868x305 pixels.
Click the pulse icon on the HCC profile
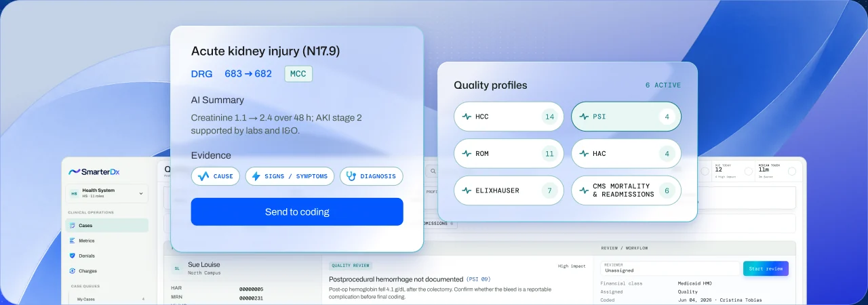tap(467, 117)
